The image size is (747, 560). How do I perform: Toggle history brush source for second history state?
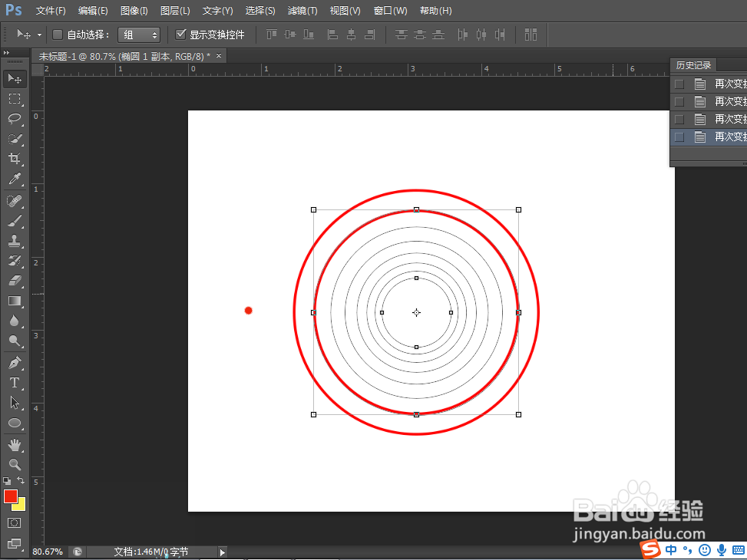click(x=679, y=102)
